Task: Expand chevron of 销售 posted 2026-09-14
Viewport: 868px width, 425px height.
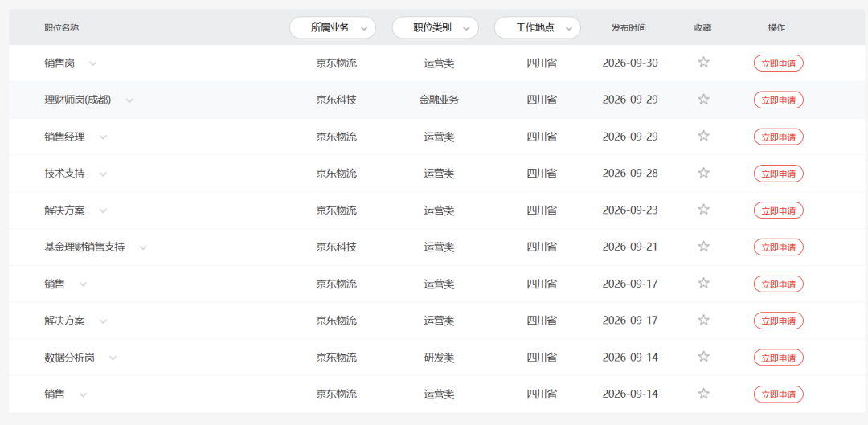Action: 83,395
